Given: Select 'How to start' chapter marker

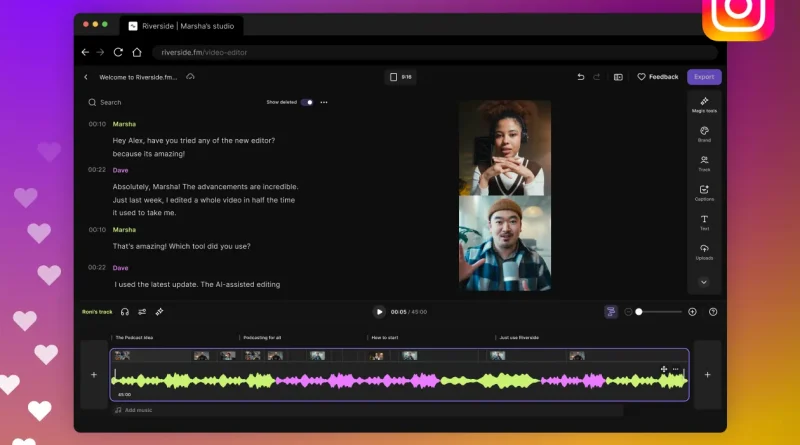Looking at the screenshot, I should [384, 338].
